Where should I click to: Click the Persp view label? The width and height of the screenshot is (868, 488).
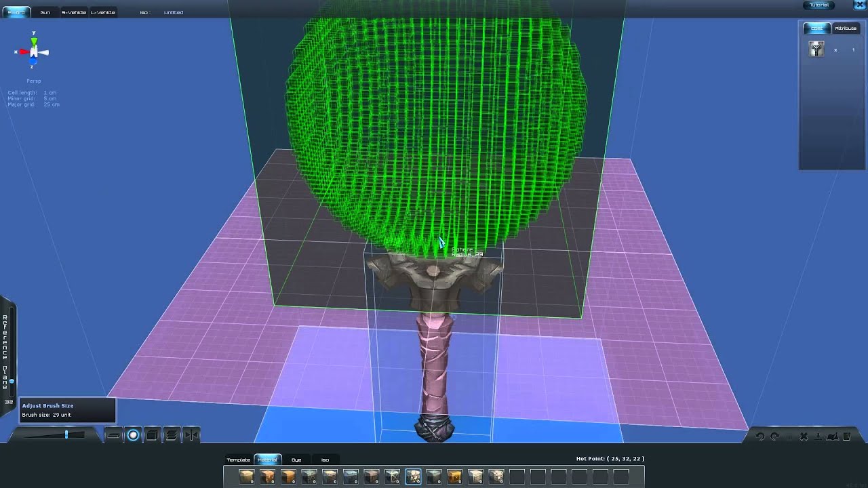click(x=33, y=81)
